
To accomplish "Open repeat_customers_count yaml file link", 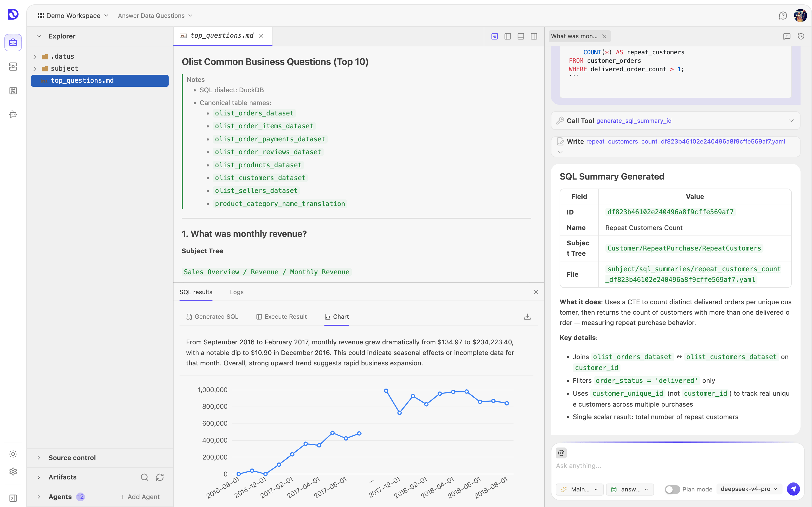I will (686, 142).
